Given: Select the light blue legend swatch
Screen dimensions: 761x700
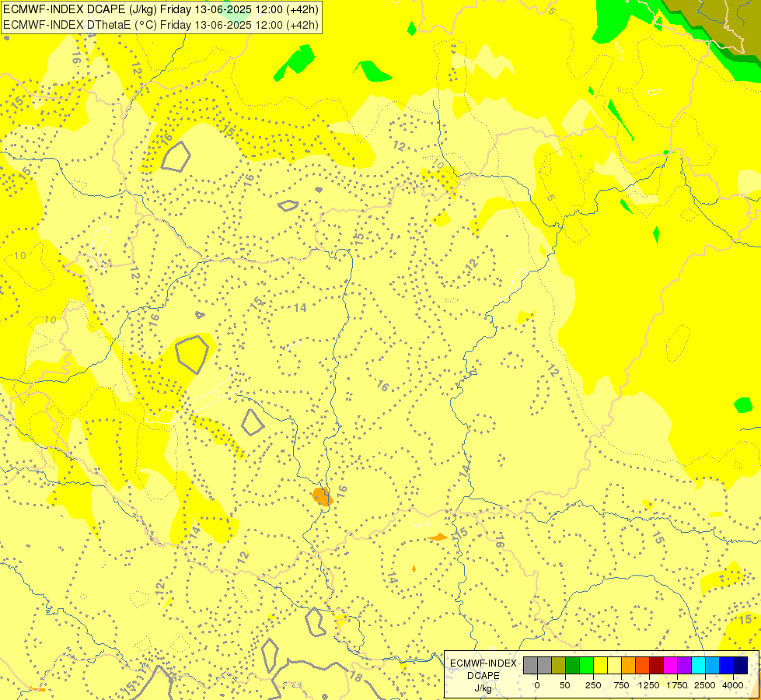Looking at the screenshot, I should pos(713,665).
